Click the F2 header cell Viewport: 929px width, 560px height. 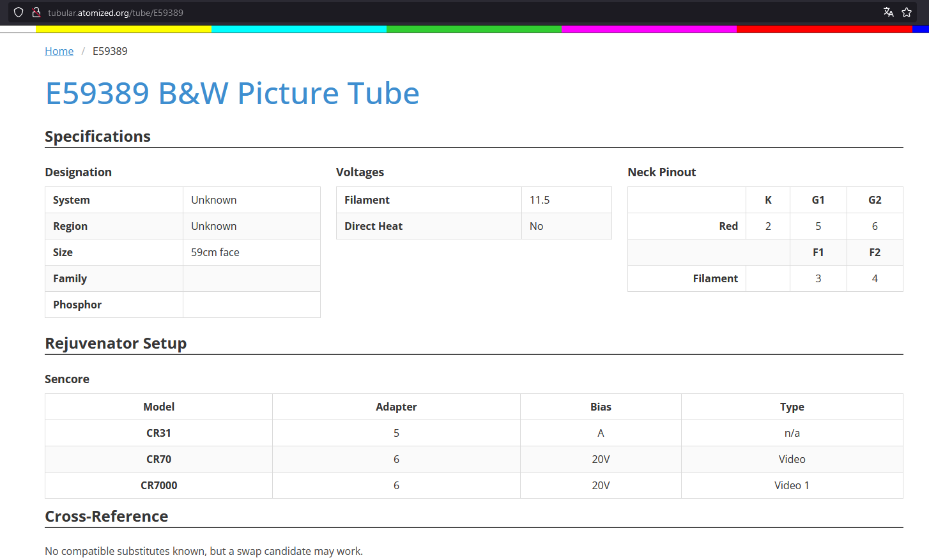coord(875,252)
